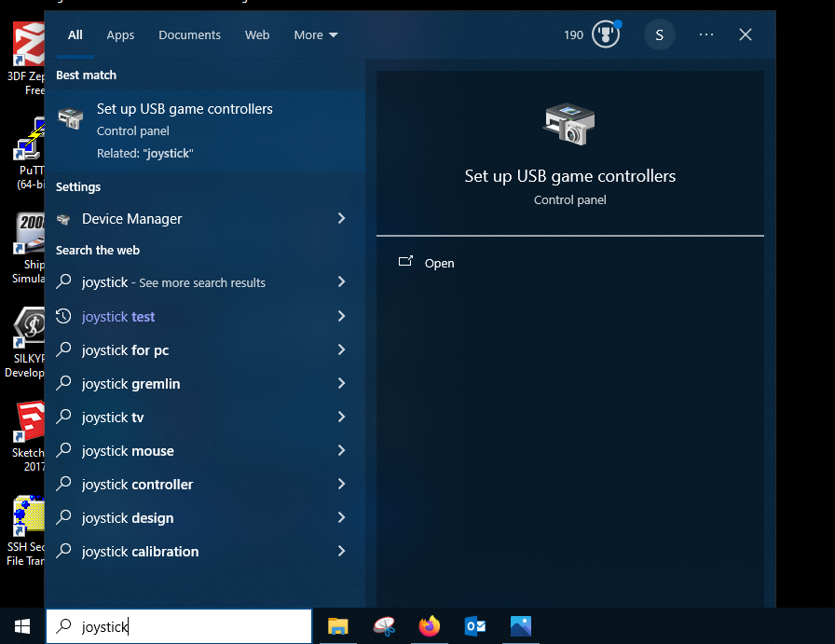Click the Set up USB game controllers preview title
Screen dimensions: 835x644
(569, 176)
